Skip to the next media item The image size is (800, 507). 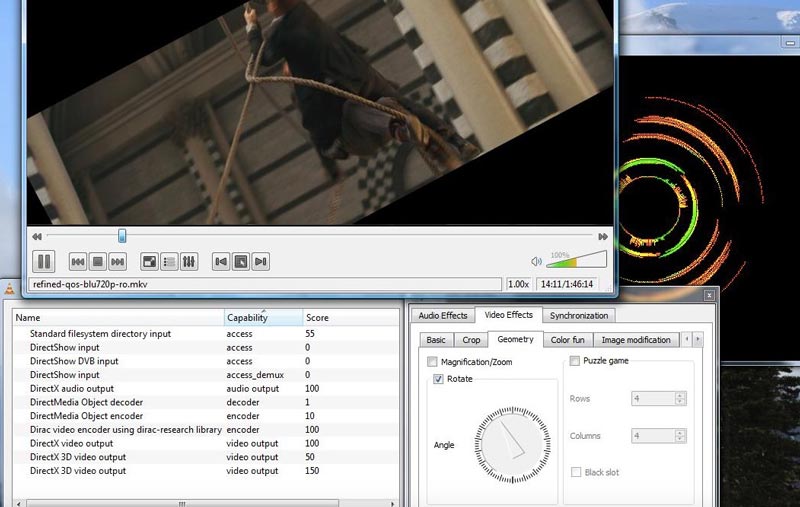[117, 262]
